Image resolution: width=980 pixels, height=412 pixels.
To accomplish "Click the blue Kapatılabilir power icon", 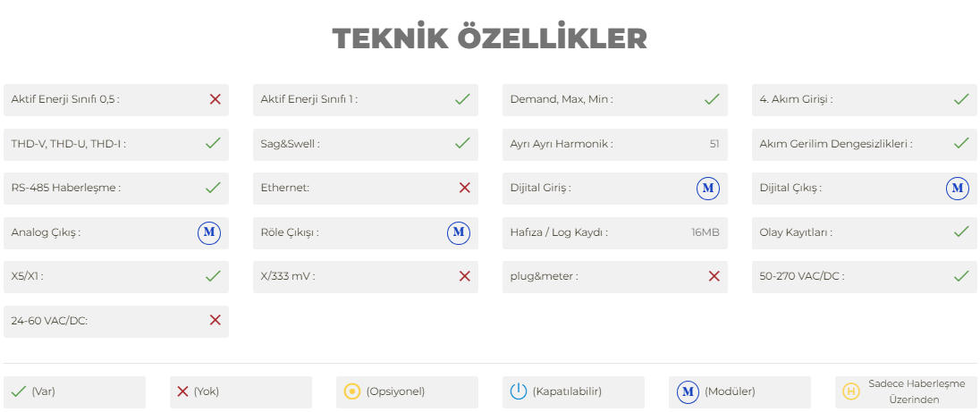I will [x=519, y=391].
